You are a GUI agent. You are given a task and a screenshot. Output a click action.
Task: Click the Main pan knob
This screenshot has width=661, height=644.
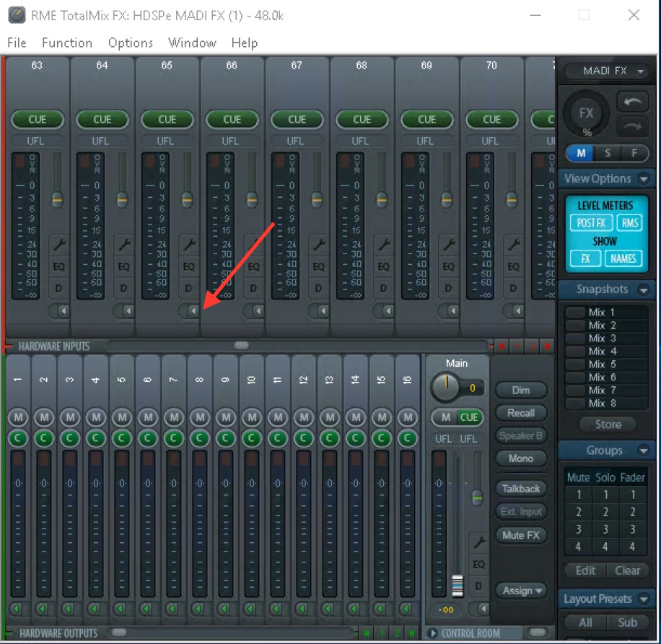point(445,387)
